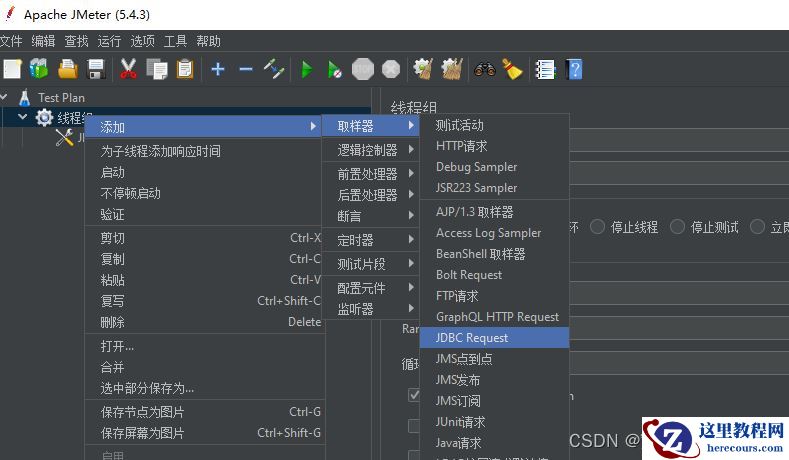
Task: Expand the 定时器 submenu
Action: pyautogui.click(x=370, y=240)
